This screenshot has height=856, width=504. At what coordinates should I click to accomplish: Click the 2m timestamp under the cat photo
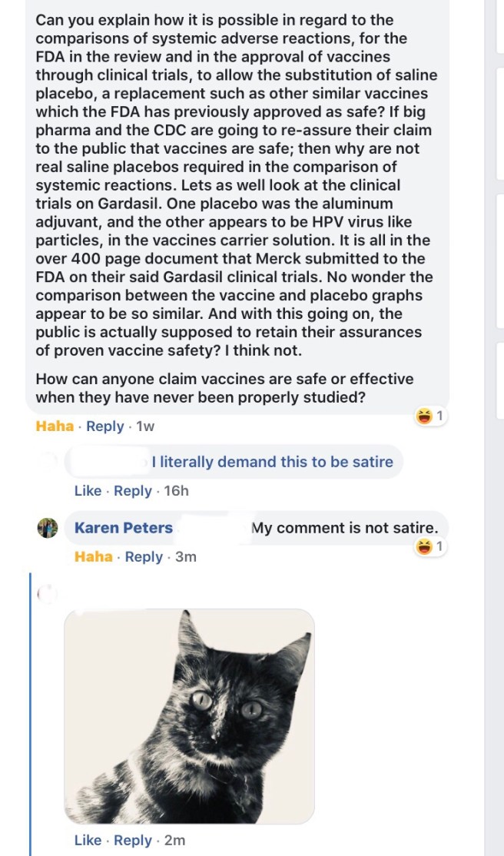click(x=174, y=841)
